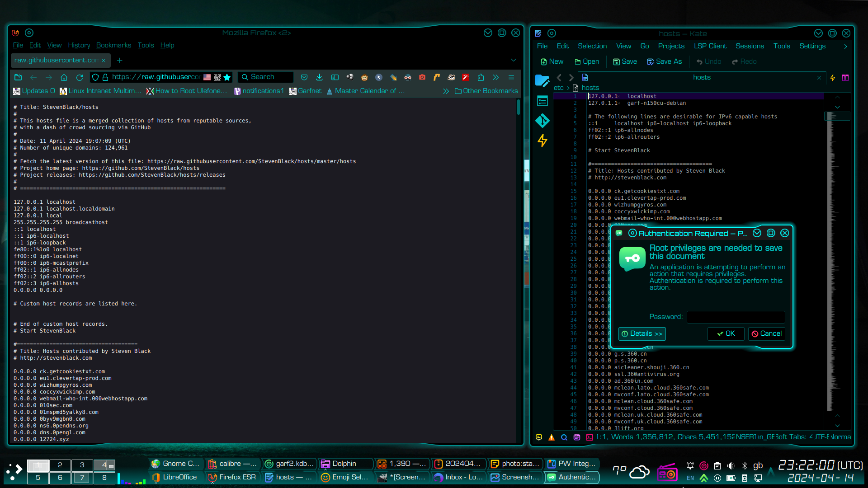Open Kate's LSP Client menu
Viewport: 868px width, 488px height.
[x=710, y=46]
